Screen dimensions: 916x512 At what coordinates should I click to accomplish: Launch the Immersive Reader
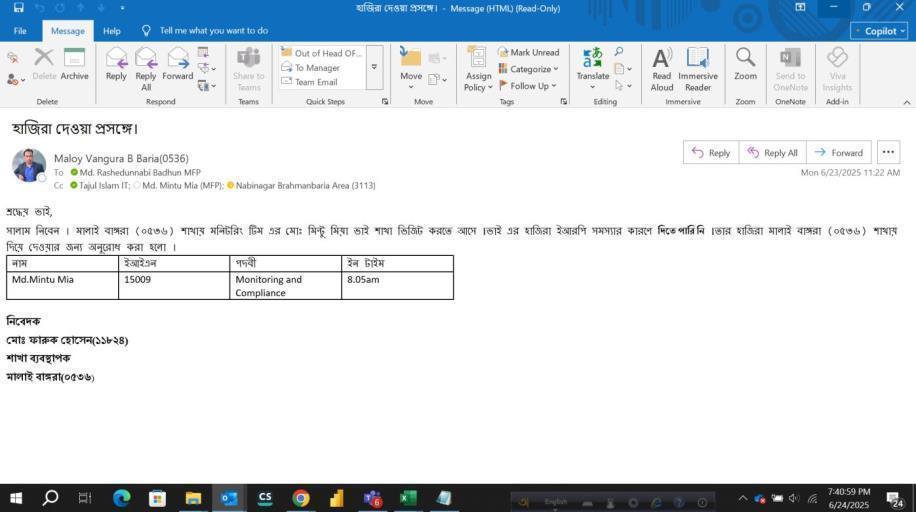coord(698,66)
